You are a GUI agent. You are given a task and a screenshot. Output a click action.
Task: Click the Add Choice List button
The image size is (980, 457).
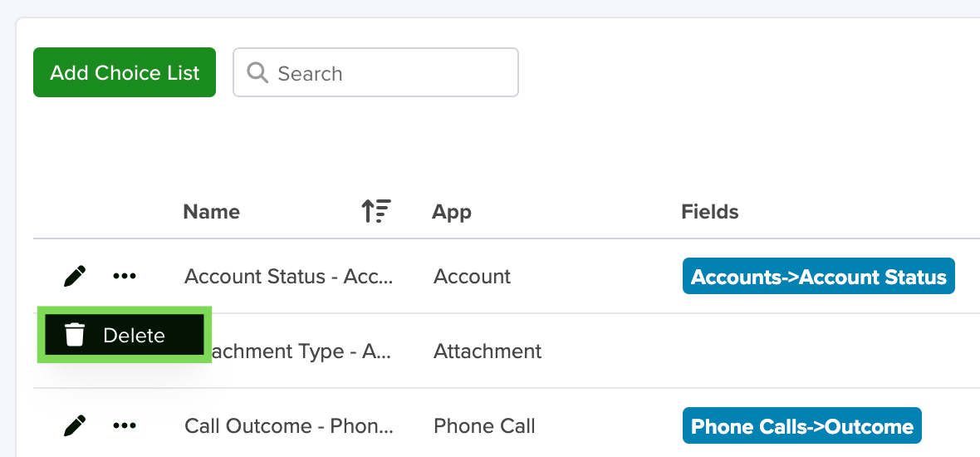coord(125,72)
